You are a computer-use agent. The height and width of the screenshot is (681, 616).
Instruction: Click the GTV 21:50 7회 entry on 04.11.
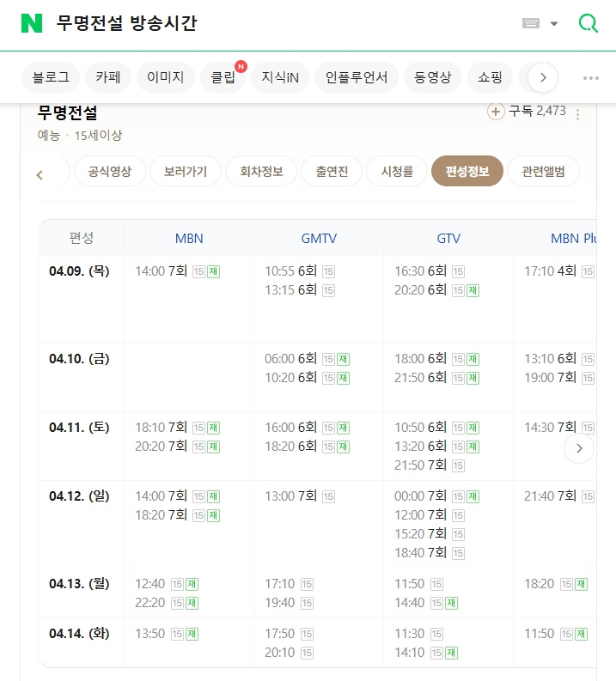point(430,465)
